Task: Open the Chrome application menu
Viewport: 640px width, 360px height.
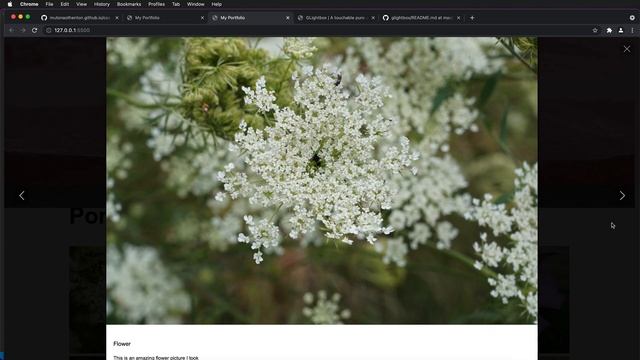Action: (29, 4)
